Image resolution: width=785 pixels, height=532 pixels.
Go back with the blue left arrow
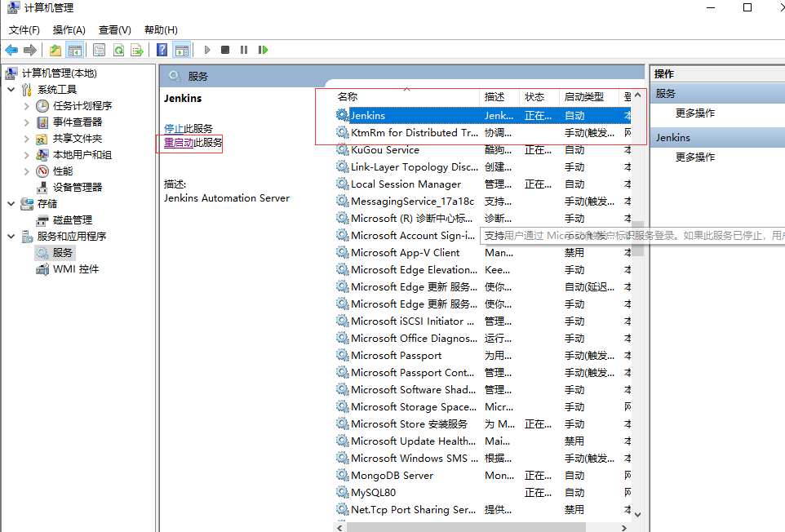pyautogui.click(x=11, y=50)
